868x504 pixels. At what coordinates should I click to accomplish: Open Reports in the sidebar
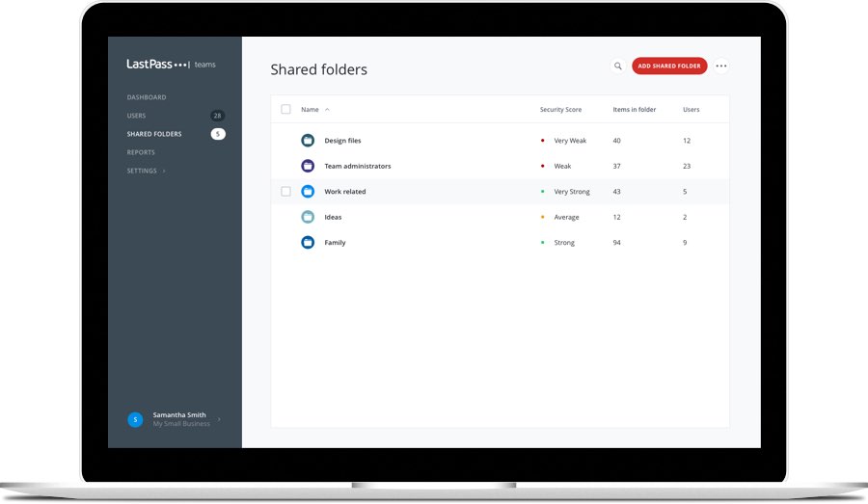[x=141, y=152]
